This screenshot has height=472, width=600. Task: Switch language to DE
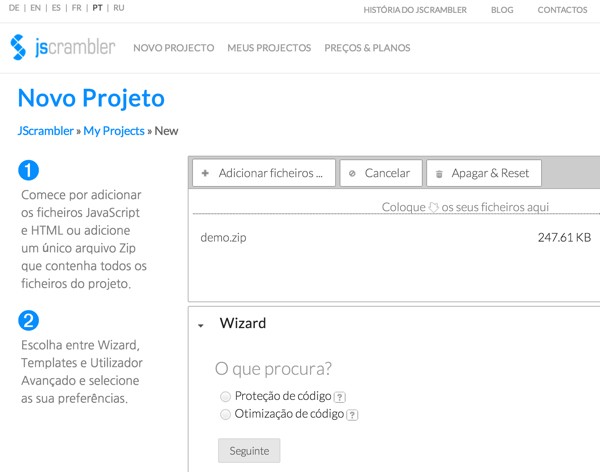click(14, 8)
